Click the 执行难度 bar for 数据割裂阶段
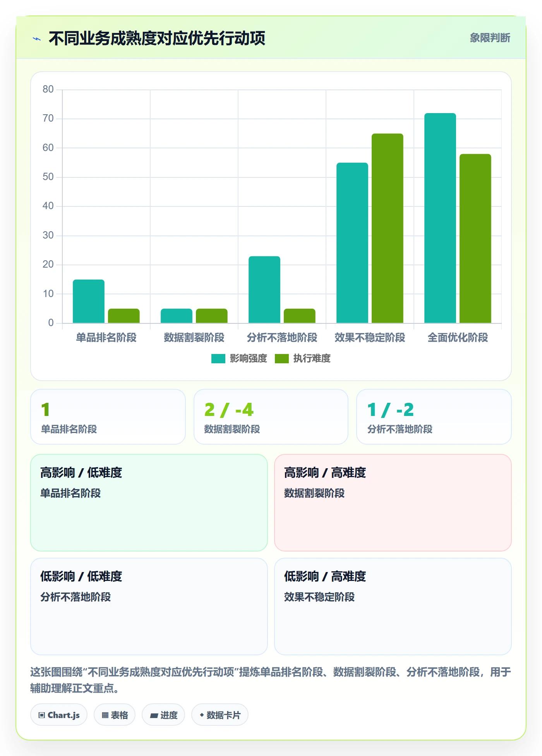542x756 pixels. coord(212,316)
